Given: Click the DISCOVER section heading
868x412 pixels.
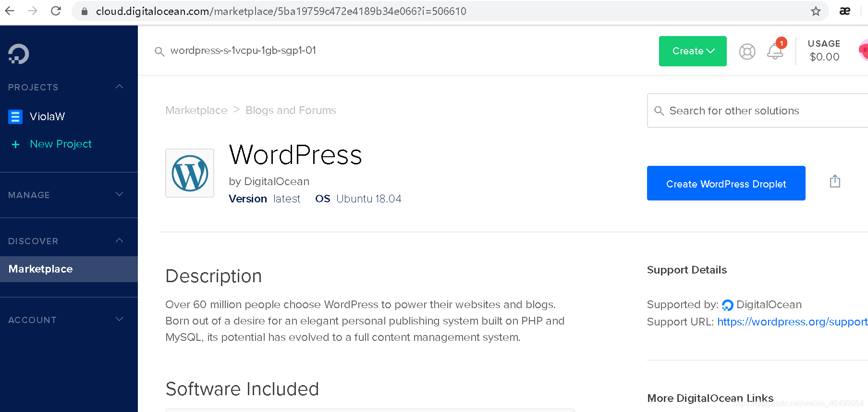Looking at the screenshot, I should [33, 241].
